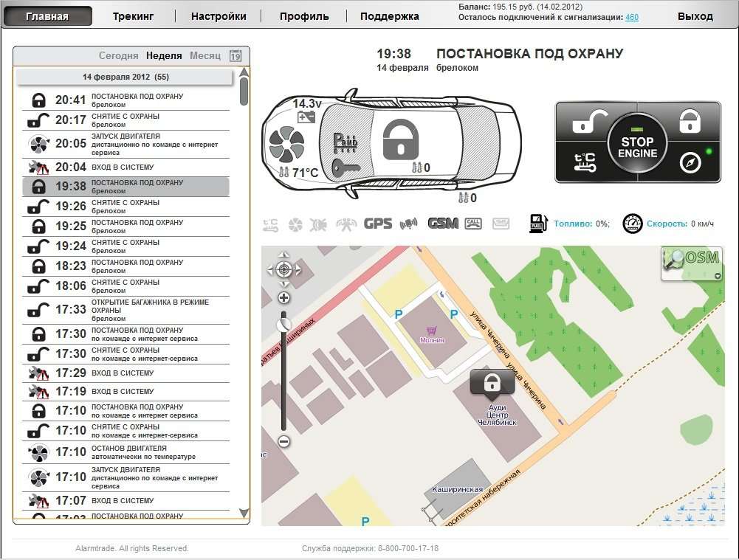The width and height of the screenshot is (739, 560).
Task: Click the fan icon of 17:10 engine stop
Action: (x=38, y=452)
